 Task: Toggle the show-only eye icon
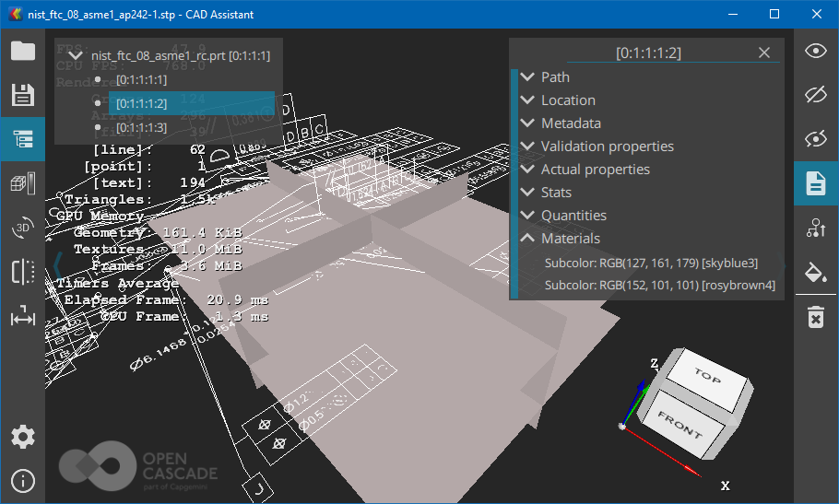(816, 139)
